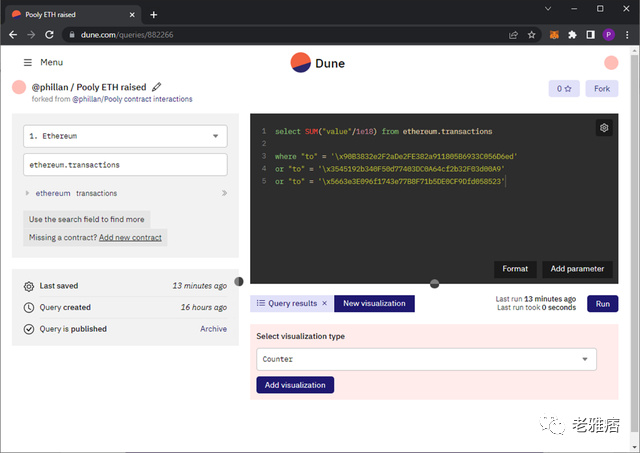Image resolution: width=640 pixels, height=453 pixels.
Task: Open query editor settings gear icon
Action: coord(604,128)
